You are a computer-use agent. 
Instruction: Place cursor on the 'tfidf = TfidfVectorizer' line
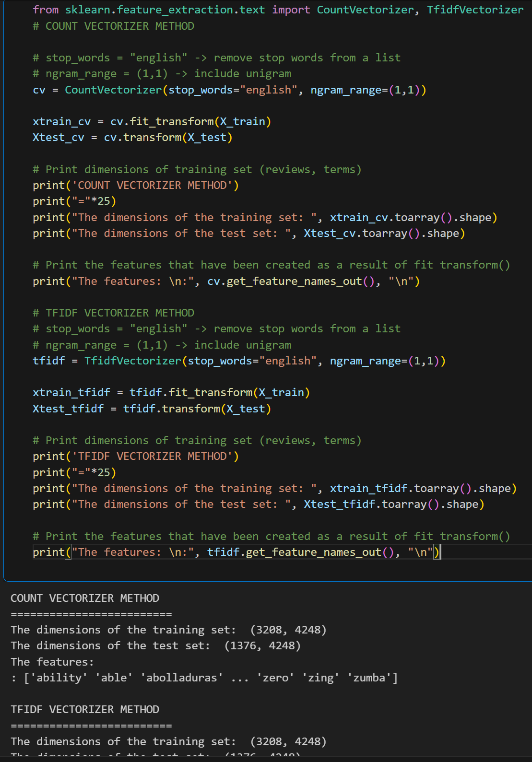coord(238,361)
